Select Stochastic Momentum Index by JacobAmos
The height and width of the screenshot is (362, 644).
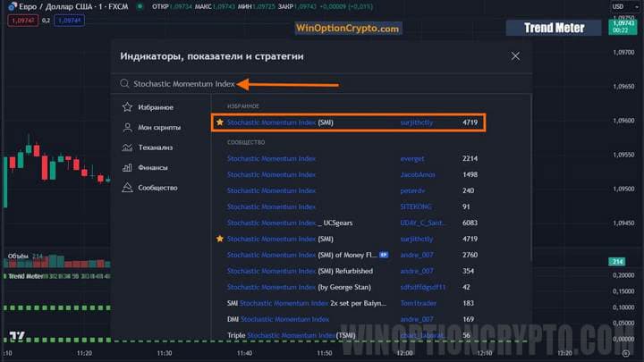271,174
